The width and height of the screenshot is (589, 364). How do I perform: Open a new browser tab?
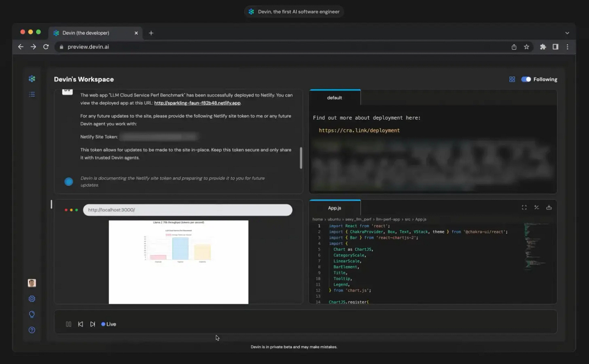[x=151, y=33]
